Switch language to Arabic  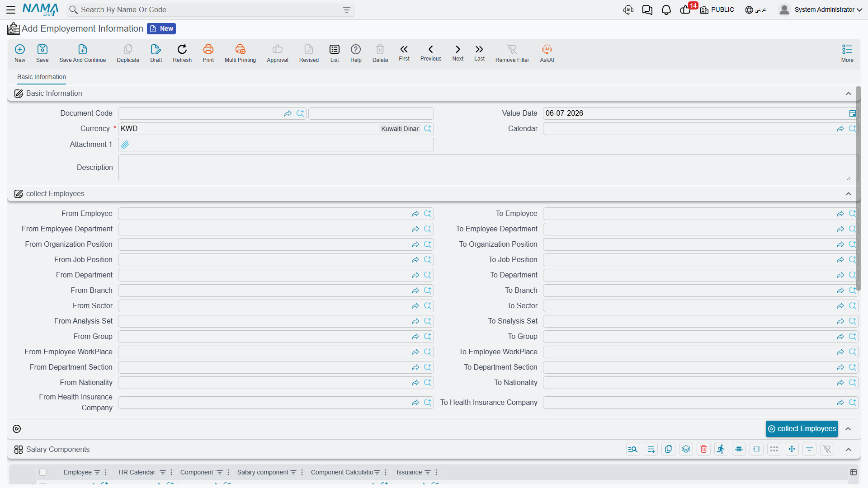756,9
